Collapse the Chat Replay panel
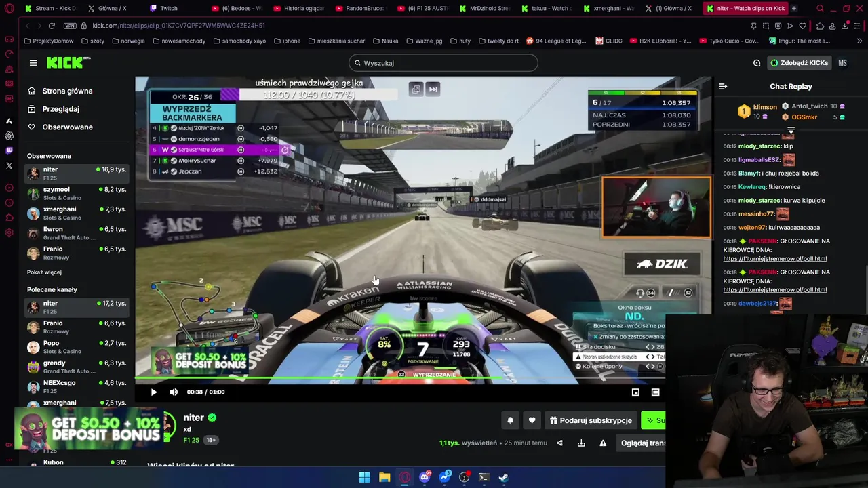The width and height of the screenshot is (868, 488). tap(723, 86)
